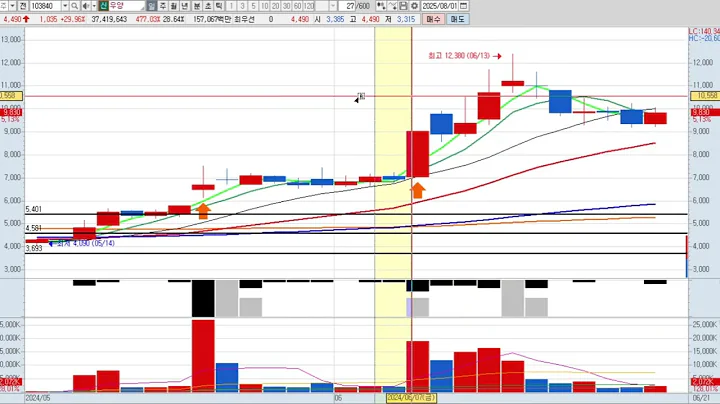This screenshot has height=404, width=720.
Task: Select the yearly (년) chart period
Action: tap(185, 6)
